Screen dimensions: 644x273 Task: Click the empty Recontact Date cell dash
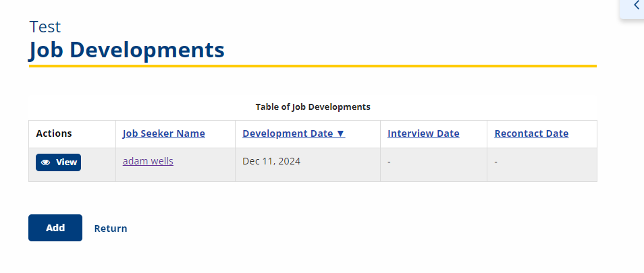pyautogui.click(x=495, y=162)
